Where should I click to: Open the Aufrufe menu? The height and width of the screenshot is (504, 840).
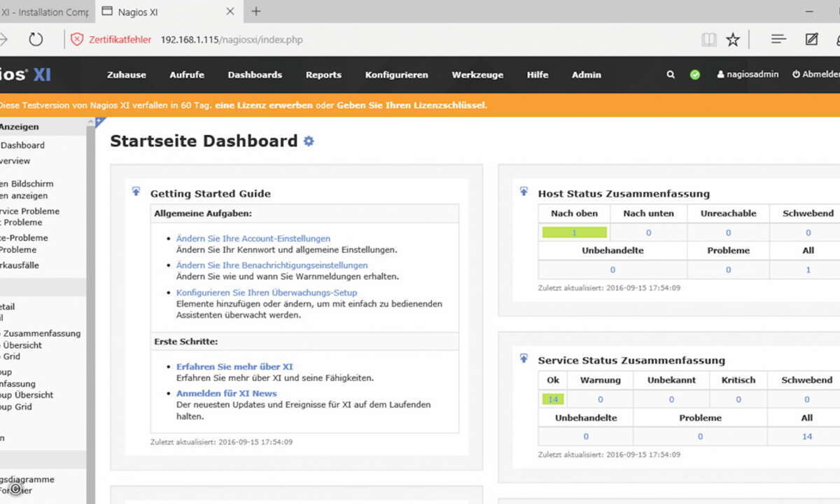pyautogui.click(x=187, y=75)
